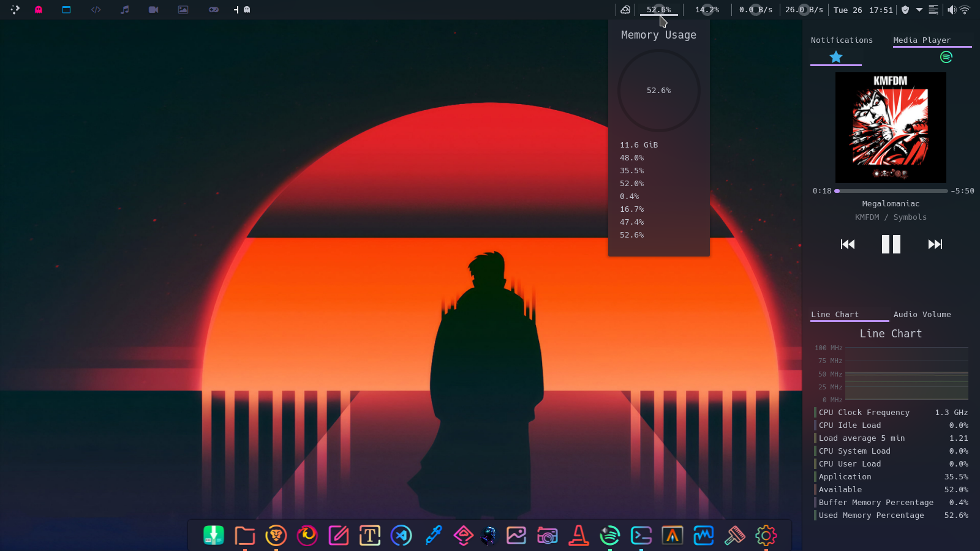Select the blue star player tab
This screenshot has width=980, height=551.
[x=836, y=57]
